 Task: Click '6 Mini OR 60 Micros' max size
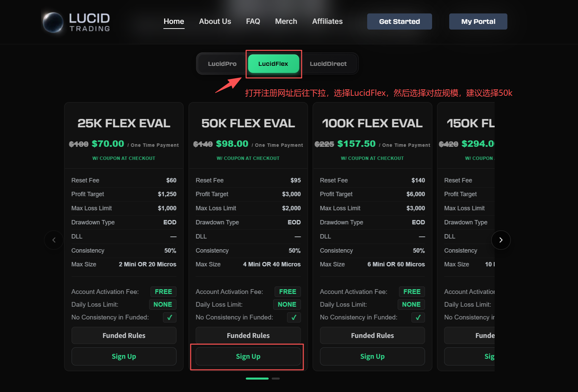[396, 264]
